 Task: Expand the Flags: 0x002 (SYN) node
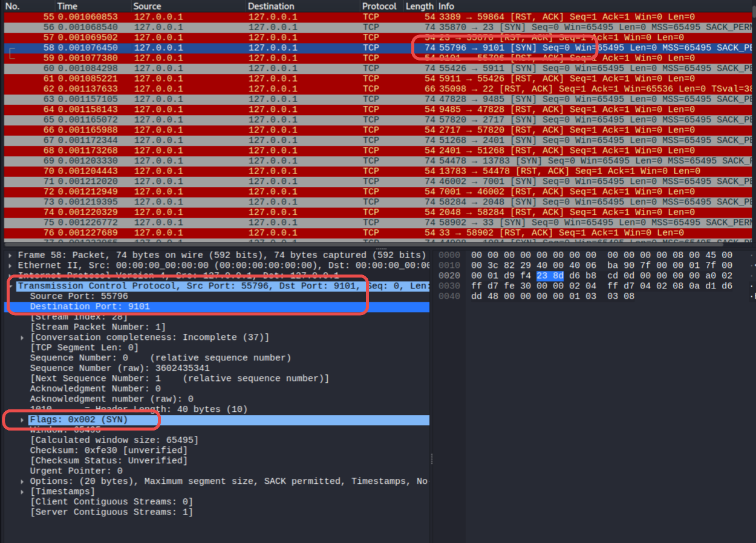click(x=22, y=420)
